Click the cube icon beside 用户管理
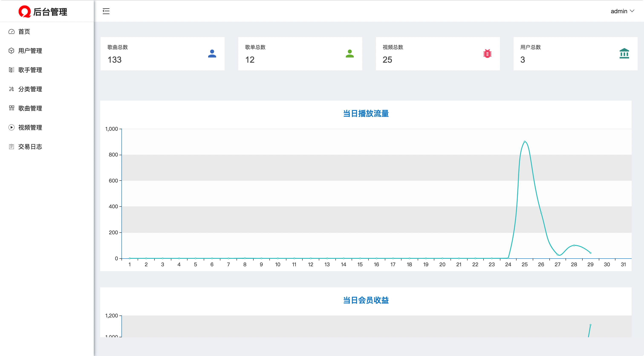The height and width of the screenshot is (356, 644). point(12,51)
